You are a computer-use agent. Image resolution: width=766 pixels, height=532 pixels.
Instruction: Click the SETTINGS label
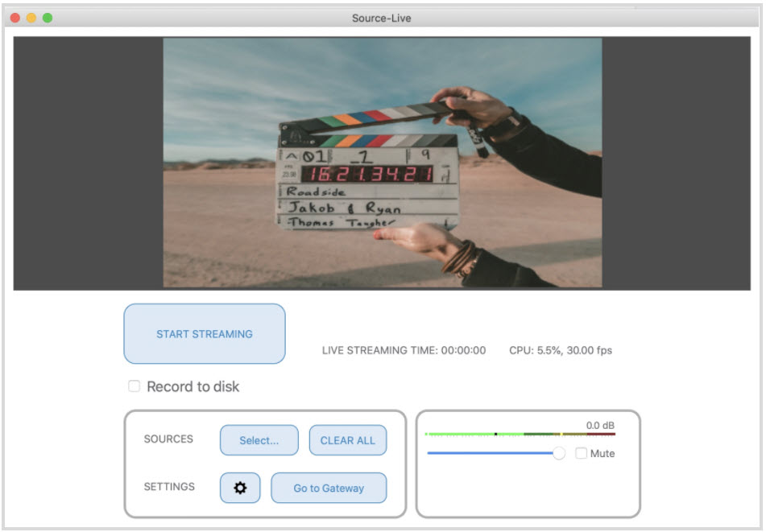pos(169,487)
